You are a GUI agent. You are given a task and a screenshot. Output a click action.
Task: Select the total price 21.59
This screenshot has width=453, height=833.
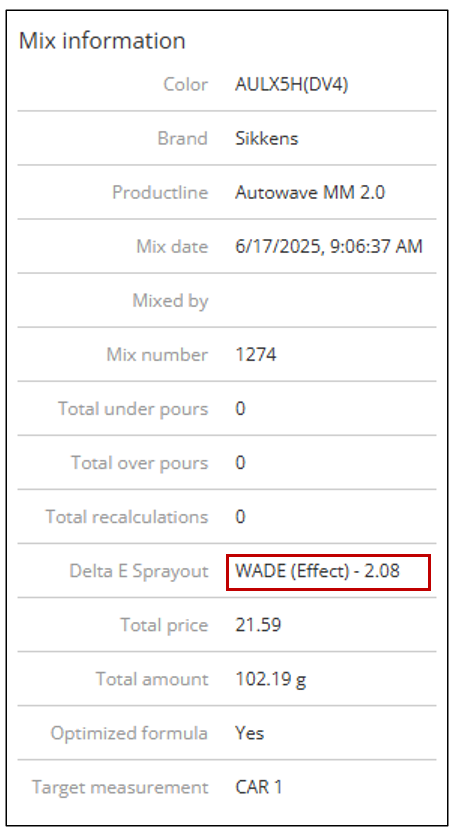tap(258, 625)
